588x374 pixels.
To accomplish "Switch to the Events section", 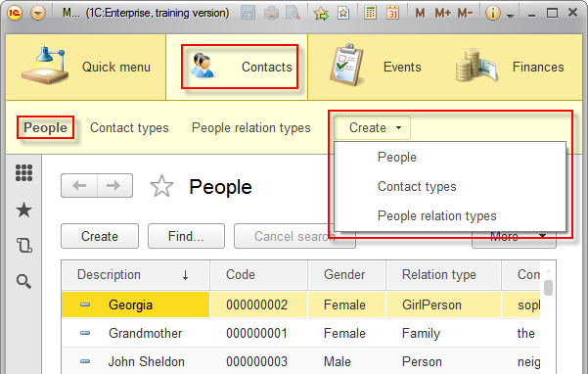I will coord(376,68).
